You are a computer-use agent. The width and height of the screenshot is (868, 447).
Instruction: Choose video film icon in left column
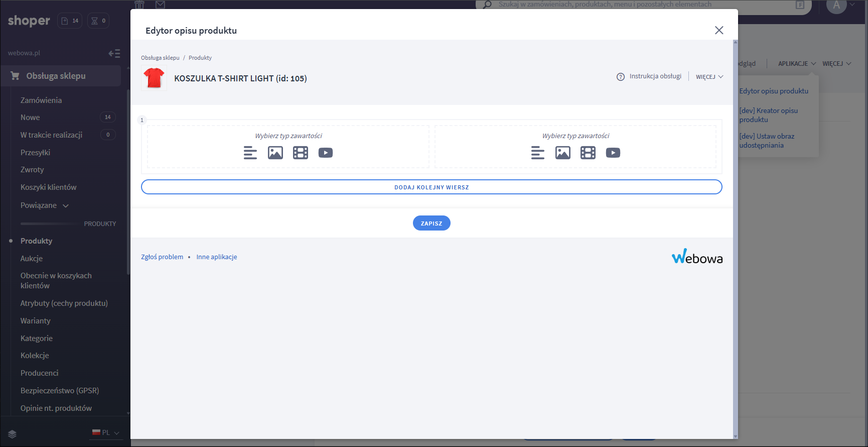point(300,153)
